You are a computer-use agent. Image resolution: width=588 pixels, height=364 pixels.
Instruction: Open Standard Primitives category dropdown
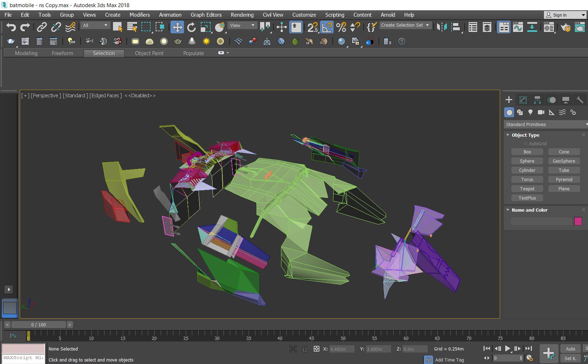click(x=546, y=124)
